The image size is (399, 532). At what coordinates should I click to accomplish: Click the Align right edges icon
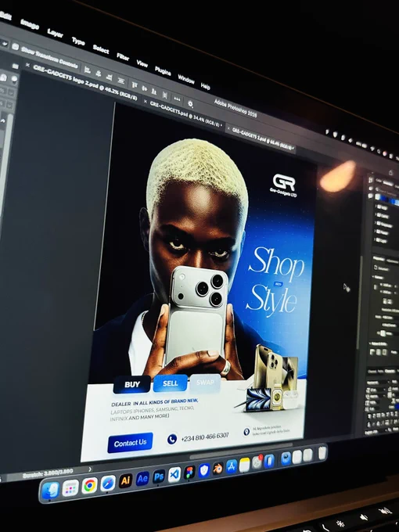(x=110, y=77)
